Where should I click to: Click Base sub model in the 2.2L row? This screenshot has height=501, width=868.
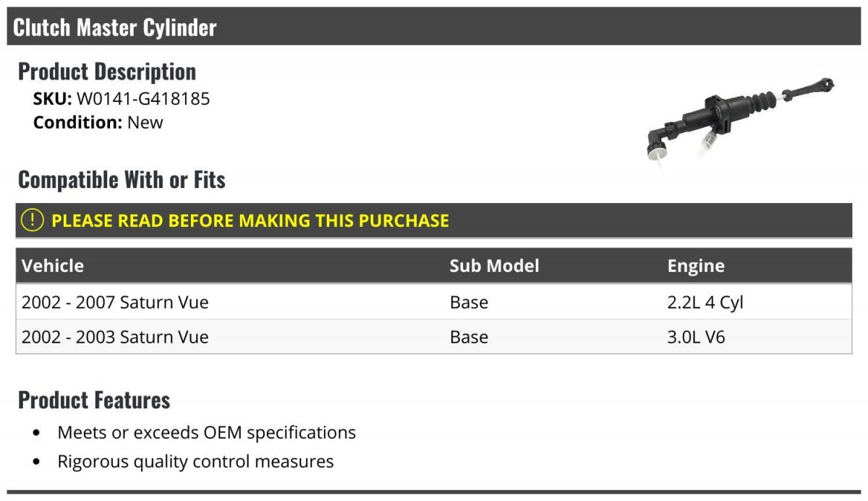(x=469, y=302)
